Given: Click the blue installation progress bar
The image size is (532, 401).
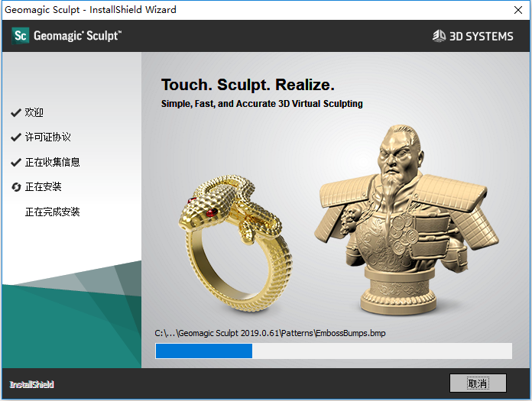Looking at the screenshot, I should coord(333,351).
